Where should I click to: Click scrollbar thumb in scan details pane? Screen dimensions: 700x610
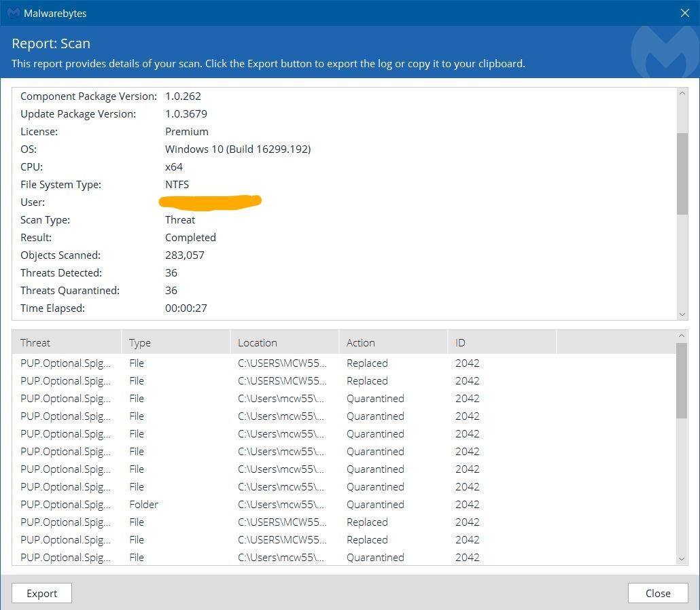point(682,173)
